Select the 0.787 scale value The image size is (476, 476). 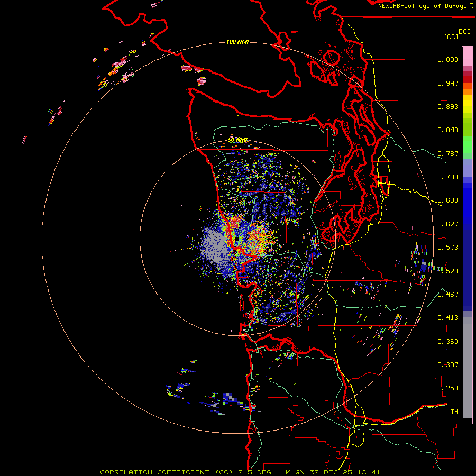pos(448,153)
